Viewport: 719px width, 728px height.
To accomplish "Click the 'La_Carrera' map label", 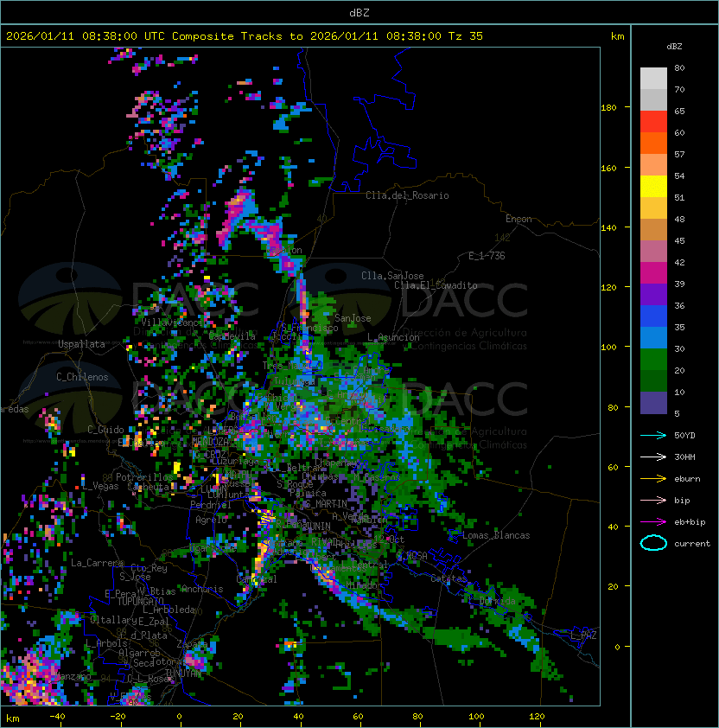I will point(98,563).
